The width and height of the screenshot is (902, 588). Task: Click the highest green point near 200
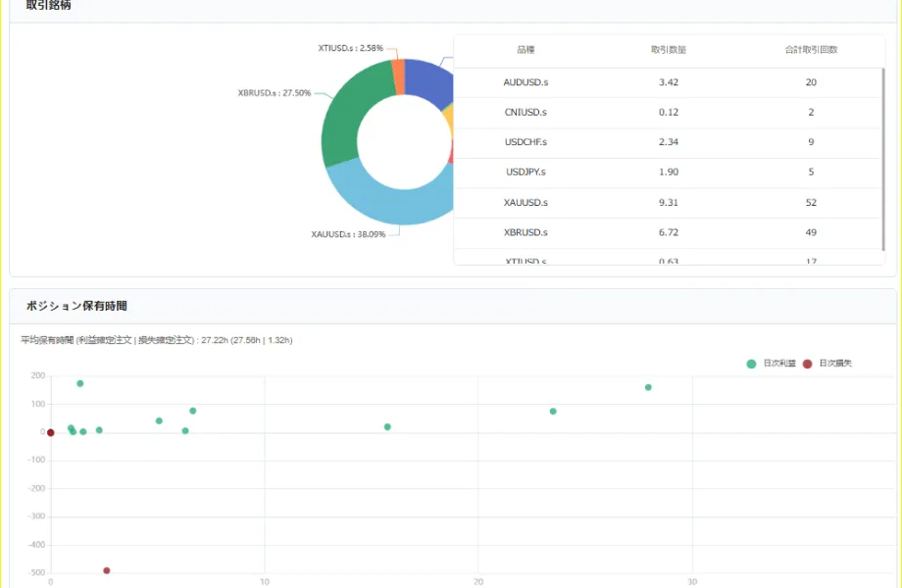coord(80,383)
